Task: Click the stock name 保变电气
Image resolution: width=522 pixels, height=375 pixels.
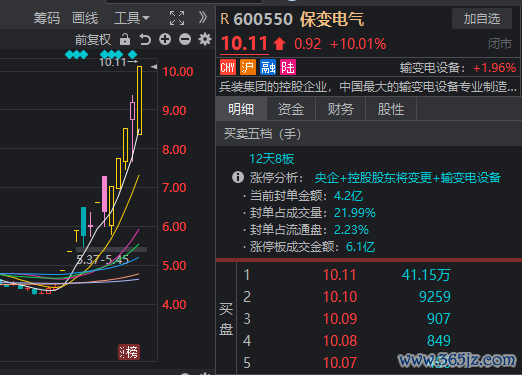Action: point(332,19)
